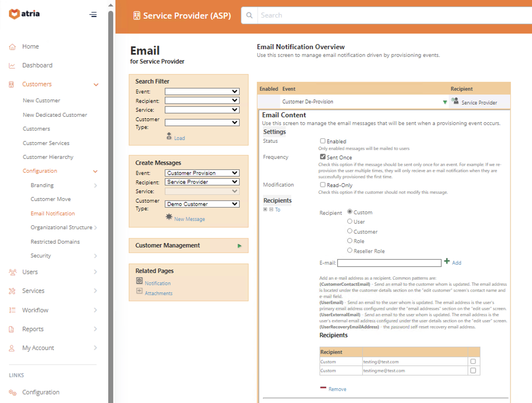
Task: Click the hamburger menu collapse icon
Action: coord(93,14)
